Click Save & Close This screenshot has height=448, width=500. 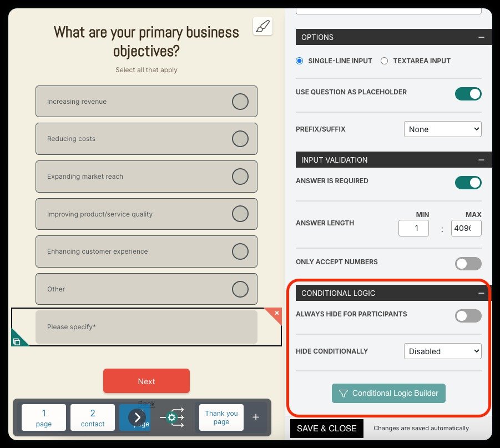click(x=326, y=428)
